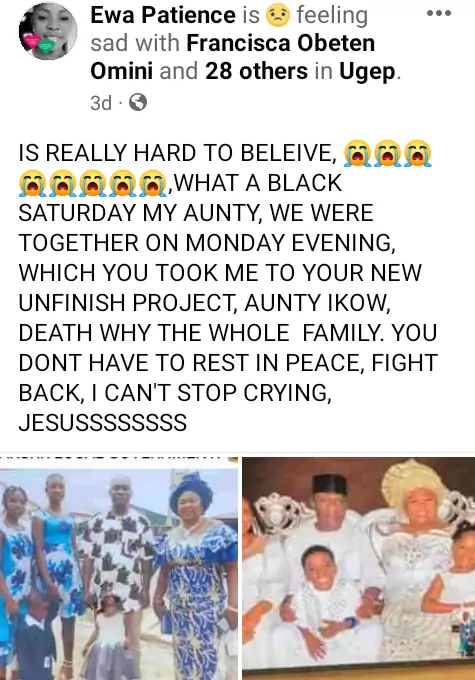Click the public globe privacy icon
This screenshot has height=680, width=475.
coord(138,103)
